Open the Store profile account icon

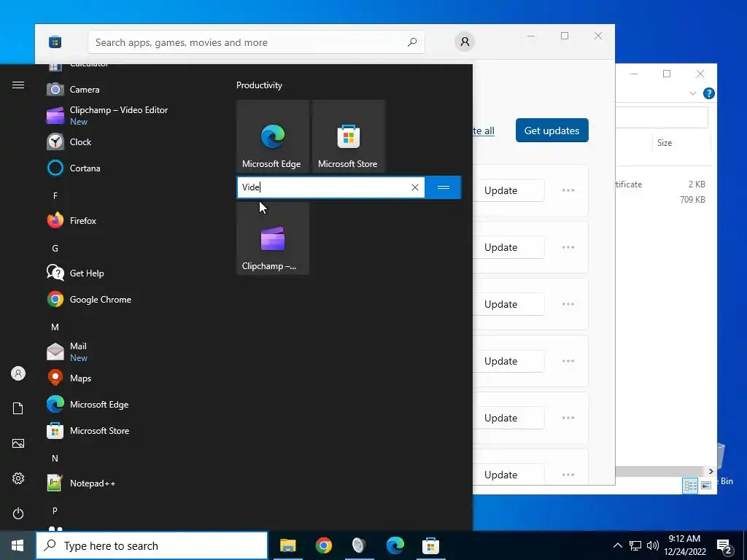465,42
